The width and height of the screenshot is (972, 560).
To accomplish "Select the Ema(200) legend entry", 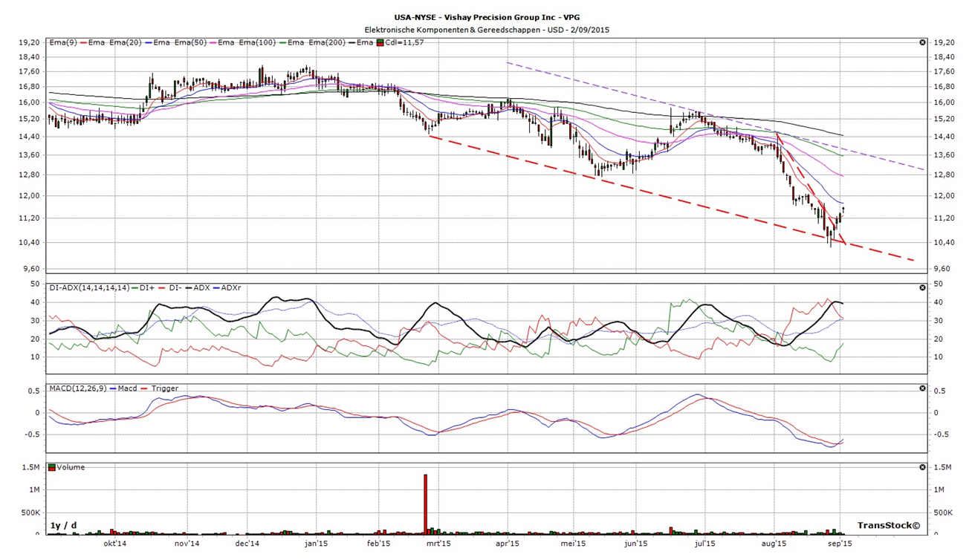I will 328,42.
